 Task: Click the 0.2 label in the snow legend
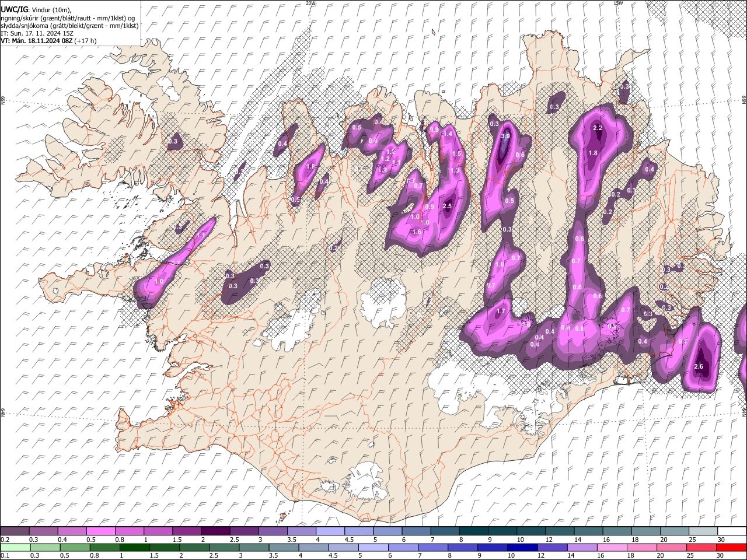click(x=4, y=540)
